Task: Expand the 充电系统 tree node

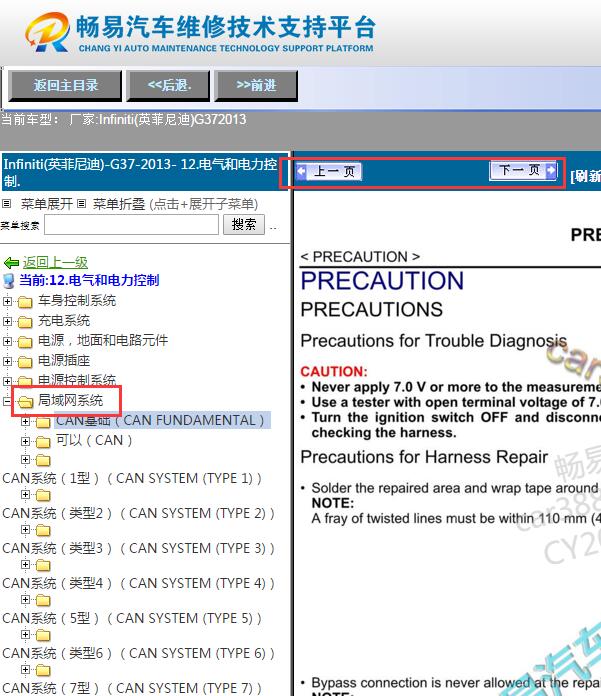Action: point(7,321)
